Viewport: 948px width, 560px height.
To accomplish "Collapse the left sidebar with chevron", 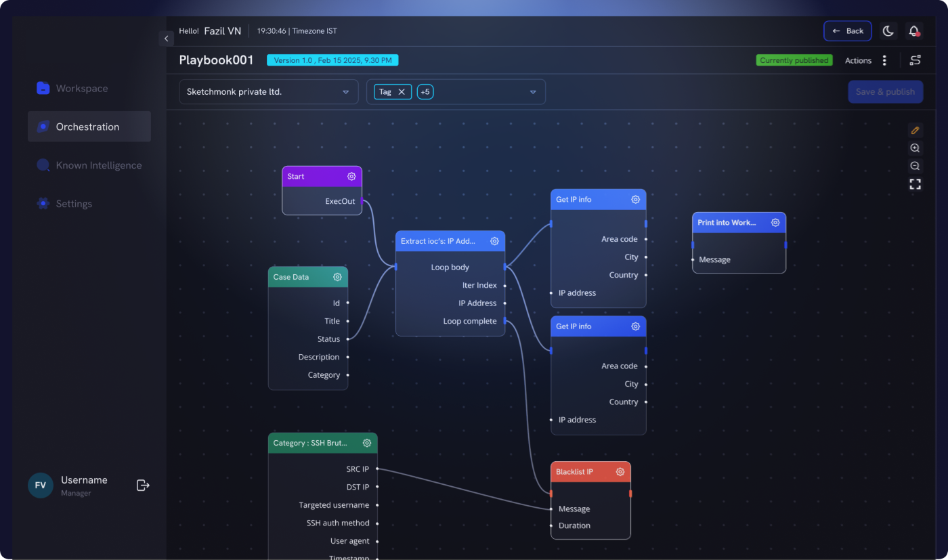I will tap(167, 39).
